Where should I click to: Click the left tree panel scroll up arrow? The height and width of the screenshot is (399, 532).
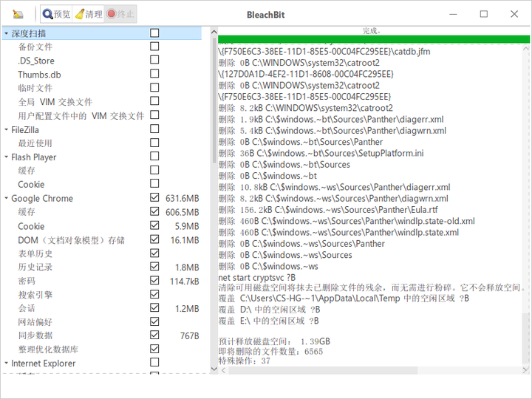coord(214,33)
